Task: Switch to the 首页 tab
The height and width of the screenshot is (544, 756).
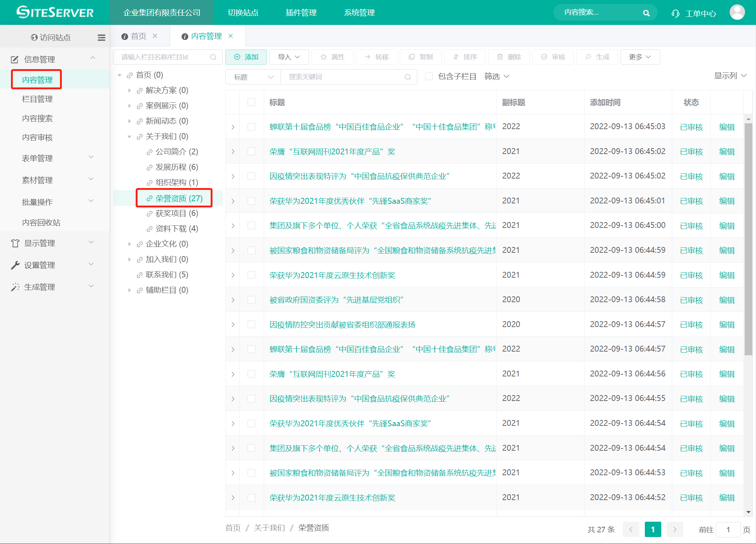Action: [x=138, y=36]
